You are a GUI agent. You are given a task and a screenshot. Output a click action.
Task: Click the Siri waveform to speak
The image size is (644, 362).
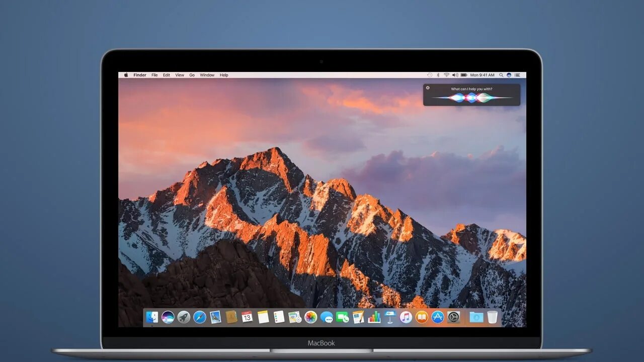coord(471,98)
